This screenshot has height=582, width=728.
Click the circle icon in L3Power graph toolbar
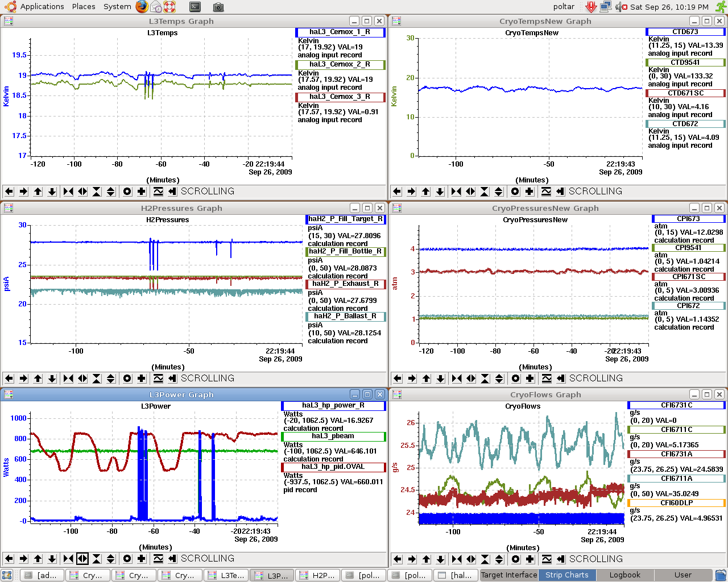point(127,559)
